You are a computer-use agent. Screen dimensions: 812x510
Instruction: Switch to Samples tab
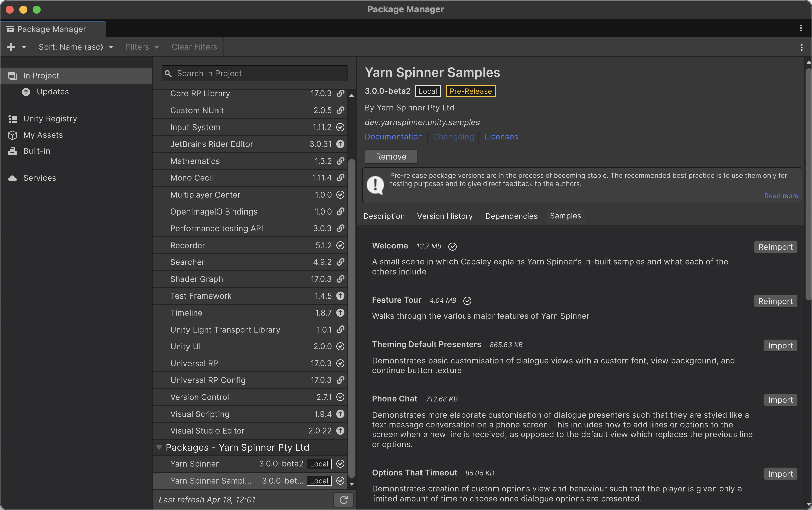coord(565,216)
